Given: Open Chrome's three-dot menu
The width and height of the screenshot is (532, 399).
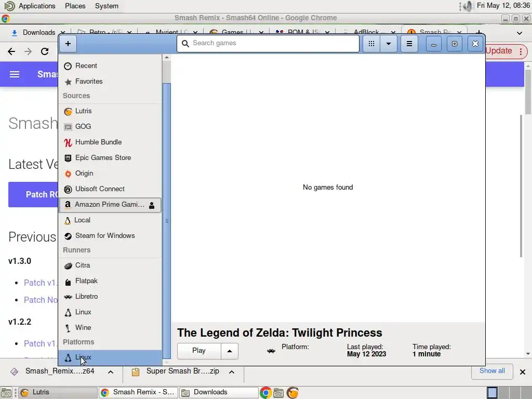Looking at the screenshot, I should [521, 51].
